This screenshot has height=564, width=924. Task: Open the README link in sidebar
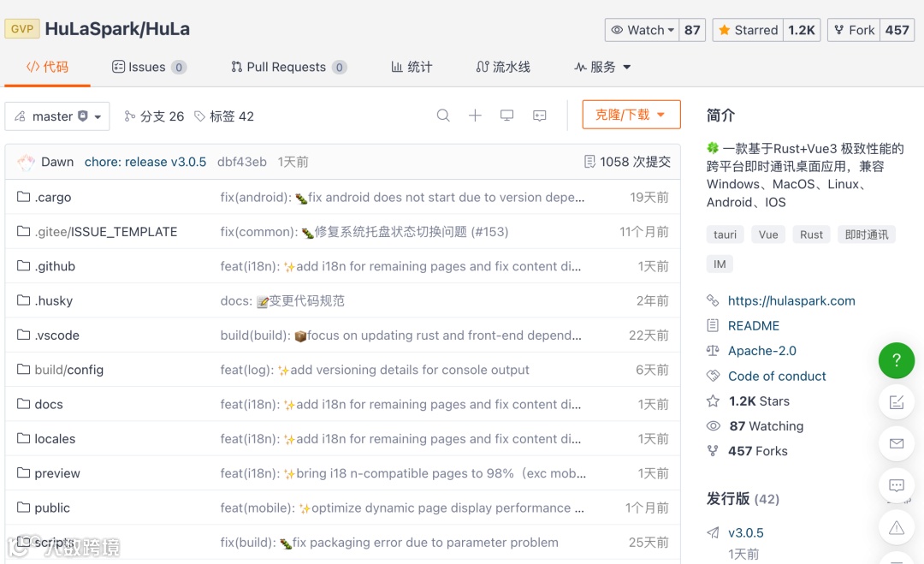pyautogui.click(x=754, y=325)
